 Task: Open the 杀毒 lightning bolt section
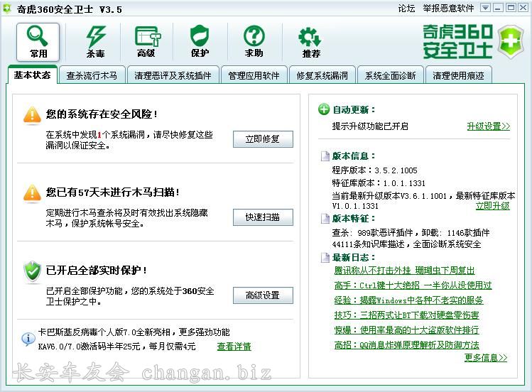tap(96, 42)
